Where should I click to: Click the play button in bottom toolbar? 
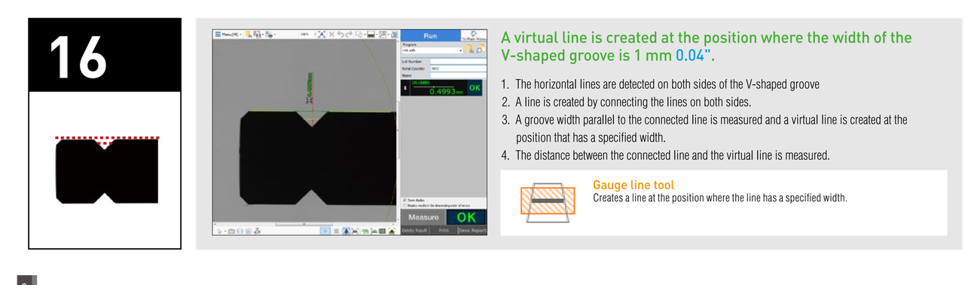pos(325,231)
